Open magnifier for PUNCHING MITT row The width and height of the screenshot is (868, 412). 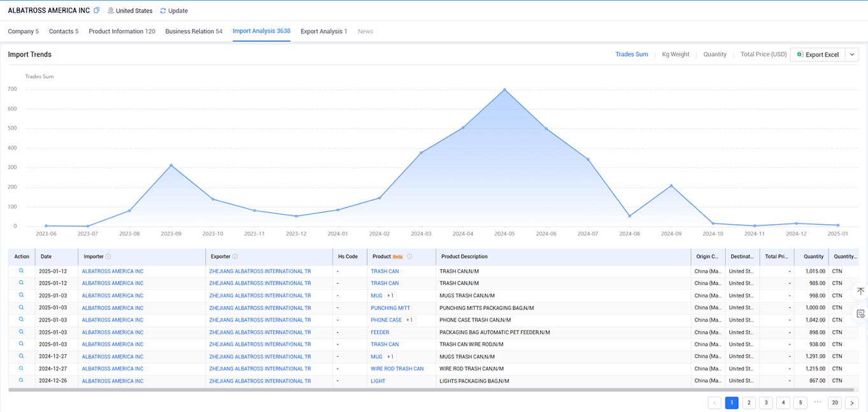point(21,308)
